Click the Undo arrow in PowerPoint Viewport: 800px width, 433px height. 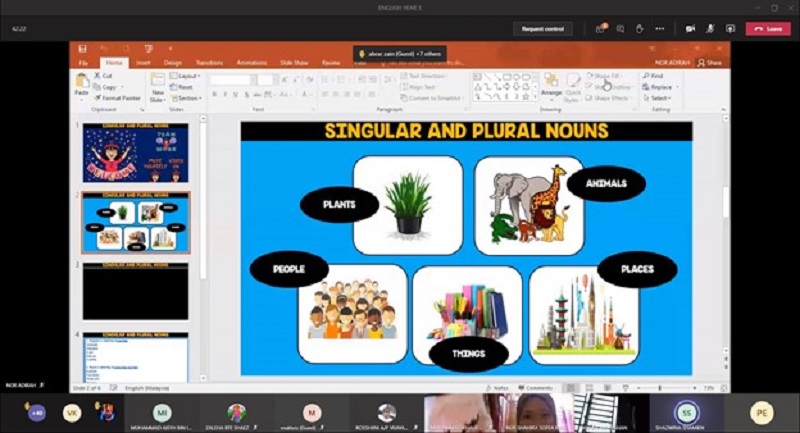tap(104, 48)
